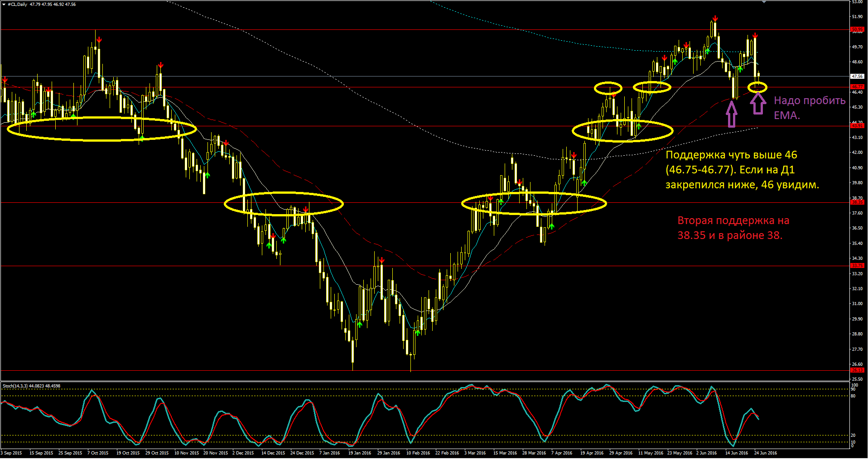Click the 49.70 price scale value
The image size is (868, 459).
click(857, 47)
